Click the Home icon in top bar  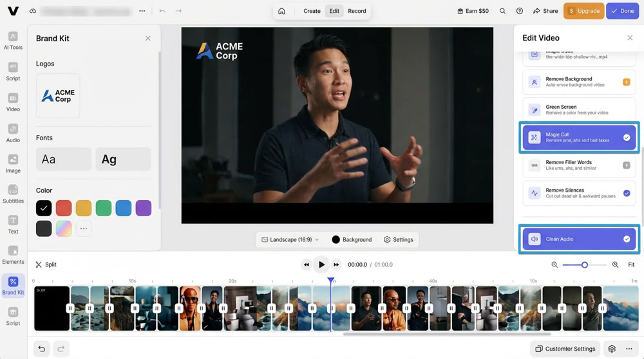[281, 11]
